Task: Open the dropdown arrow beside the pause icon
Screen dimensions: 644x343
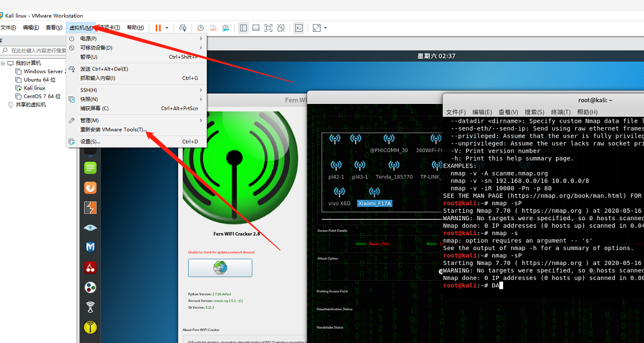Action: [x=167, y=28]
